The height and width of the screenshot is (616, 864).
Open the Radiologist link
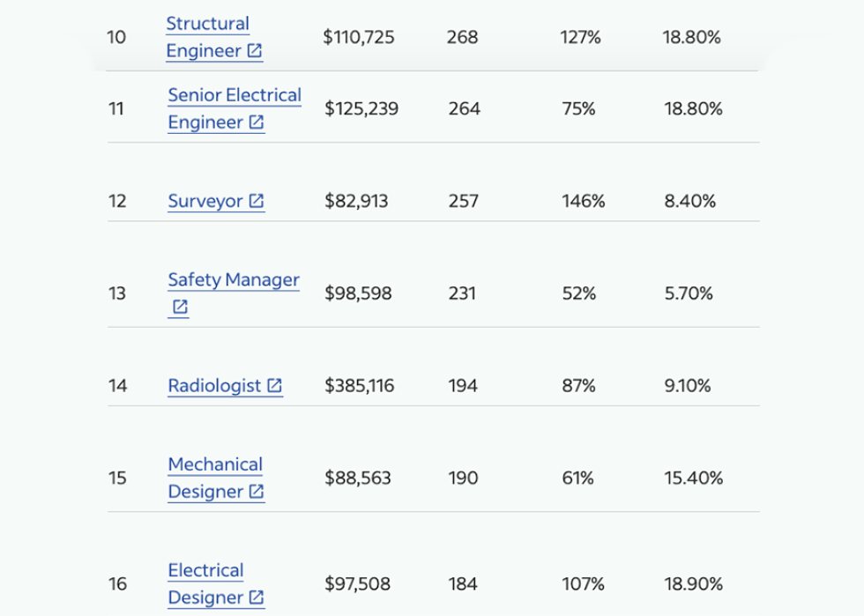pyautogui.click(x=216, y=385)
